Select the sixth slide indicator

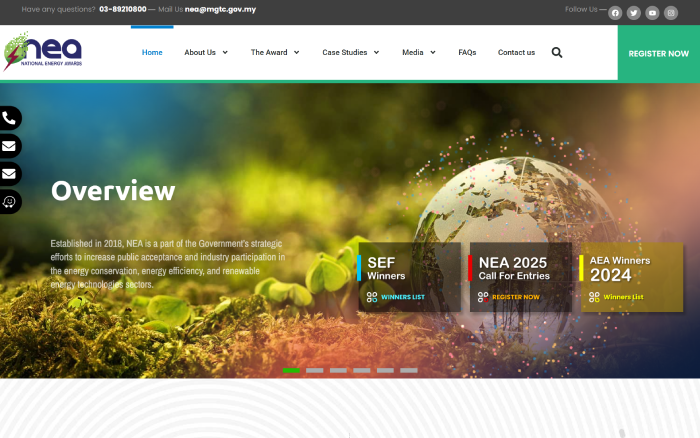(408, 371)
